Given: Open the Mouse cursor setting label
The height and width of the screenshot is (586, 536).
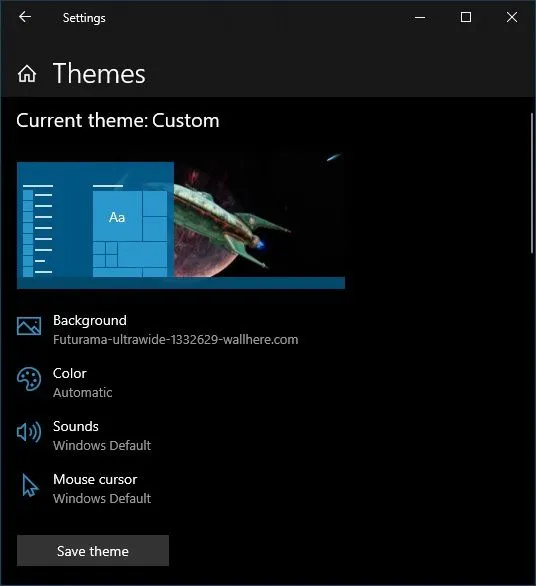Looking at the screenshot, I should [95, 479].
